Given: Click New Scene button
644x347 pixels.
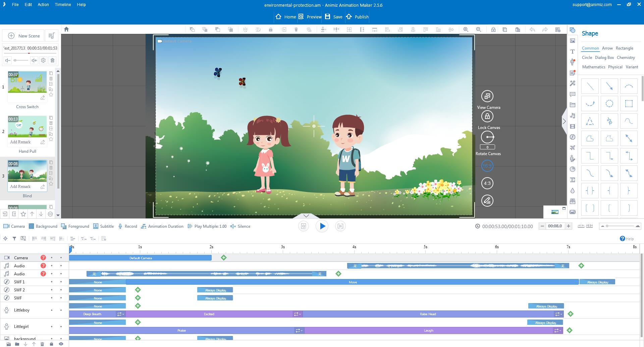Looking at the screenshot, I should [24, 36].
